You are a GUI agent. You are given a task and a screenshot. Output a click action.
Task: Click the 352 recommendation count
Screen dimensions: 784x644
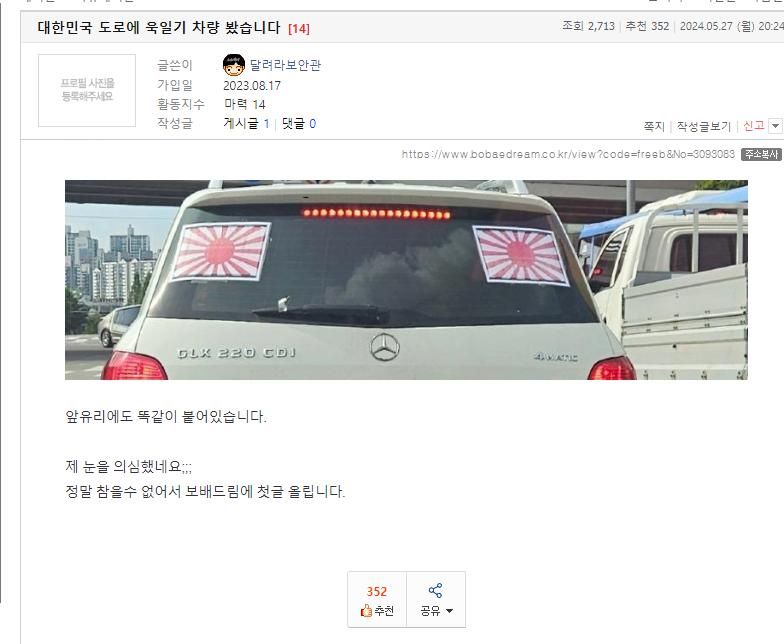tap(376, 592)
